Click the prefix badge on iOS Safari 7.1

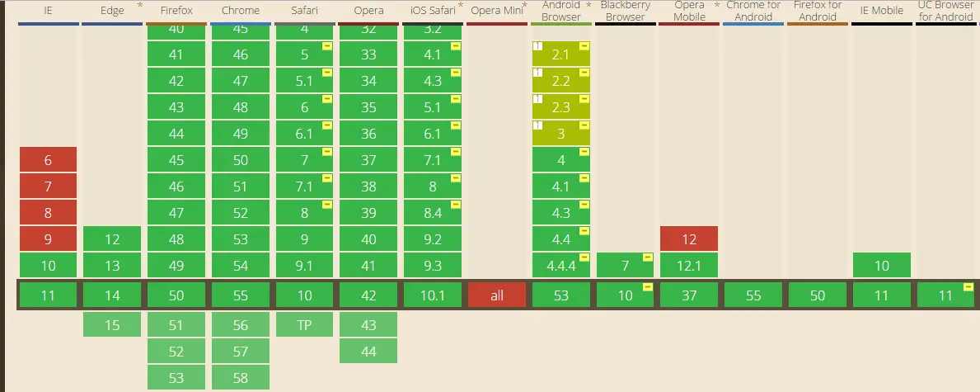456,152
